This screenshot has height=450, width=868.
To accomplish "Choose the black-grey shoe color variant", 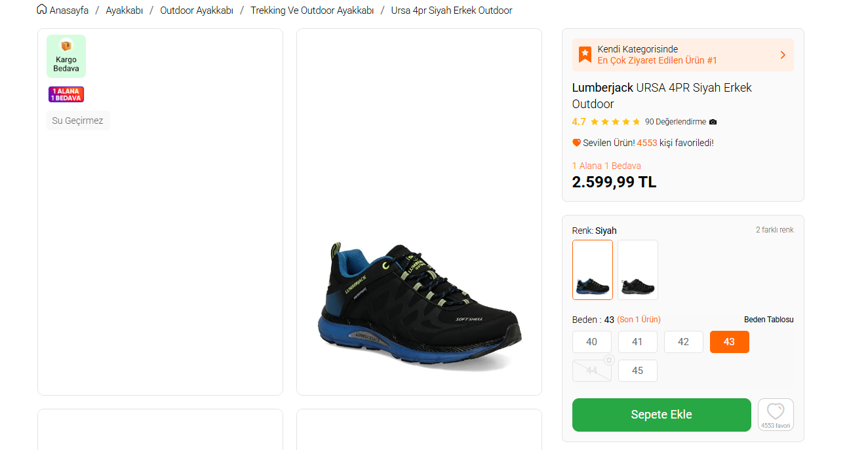I will pos(637,270).
